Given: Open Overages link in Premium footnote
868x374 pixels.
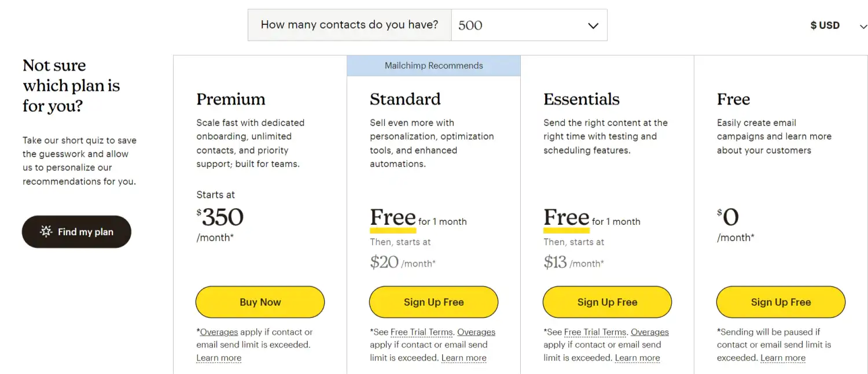Looking at the screenshot, I should coord(219,332).
